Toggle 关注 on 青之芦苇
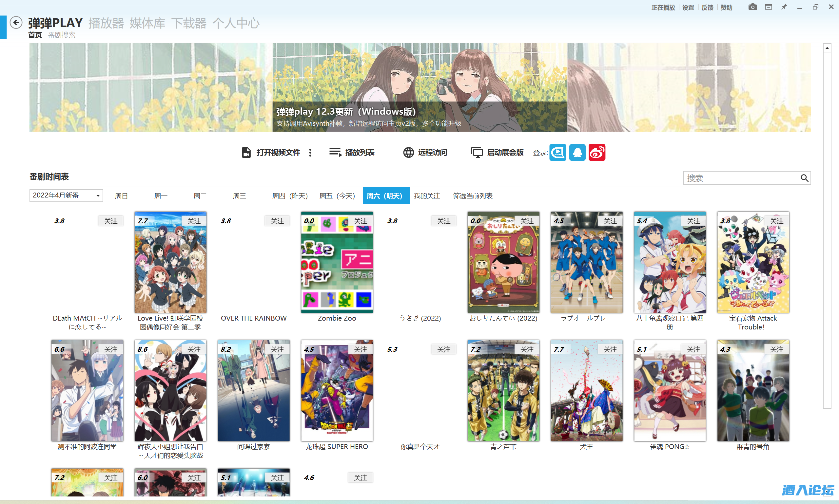 527,349
